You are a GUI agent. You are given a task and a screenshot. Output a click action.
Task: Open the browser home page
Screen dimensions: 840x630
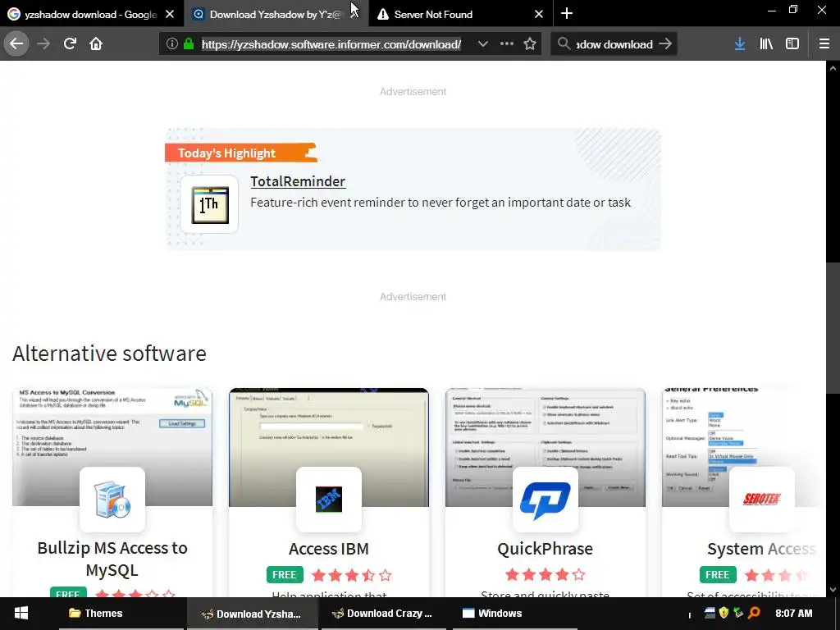pyautogui.click(x=96, y=44)
